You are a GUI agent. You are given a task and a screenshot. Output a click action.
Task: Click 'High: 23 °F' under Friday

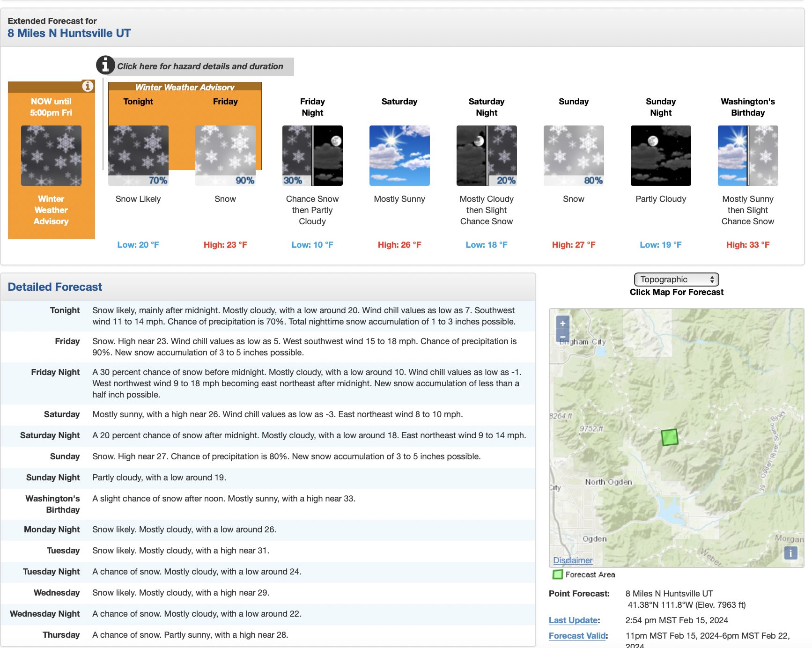click(225, 245)
